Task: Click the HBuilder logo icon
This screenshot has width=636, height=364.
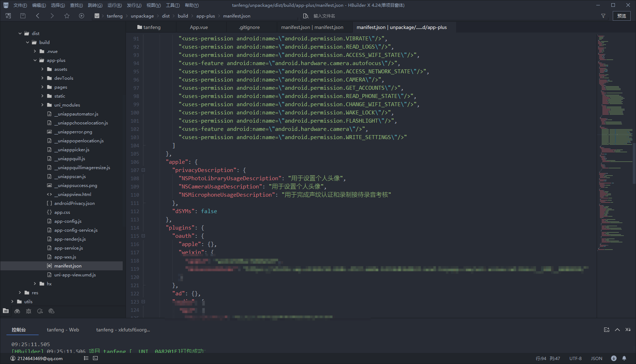Action: point(6,5)
